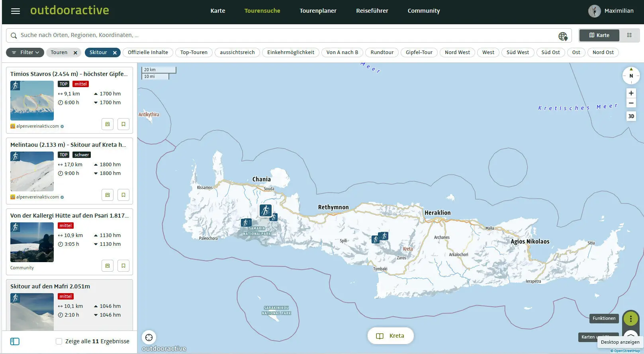Go to the Community tab

pos(423,11)
